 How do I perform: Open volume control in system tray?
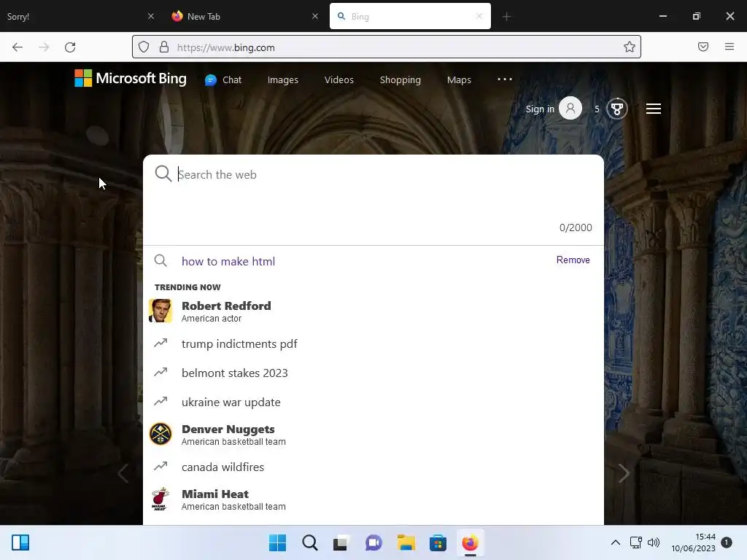point(654,542)
